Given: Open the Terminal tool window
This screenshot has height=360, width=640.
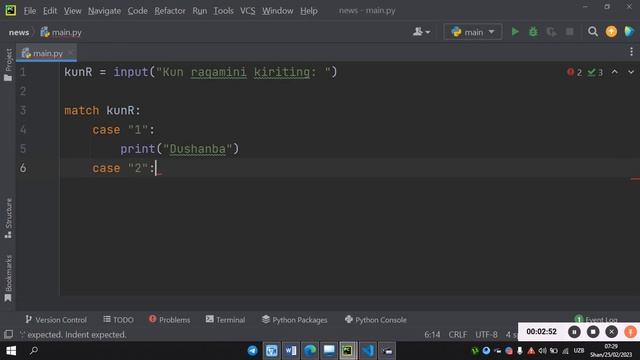Looking at the screenshot, I should (225, 320).
